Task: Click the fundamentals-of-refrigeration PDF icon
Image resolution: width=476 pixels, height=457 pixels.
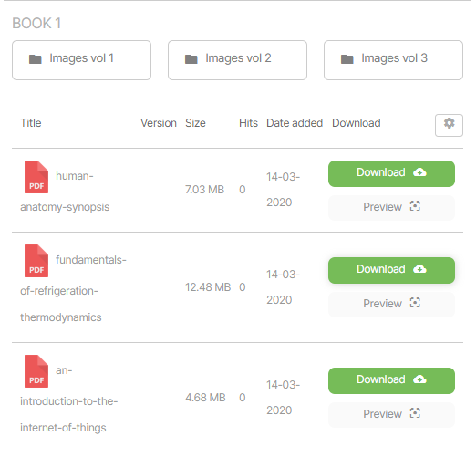Action: 36,261
